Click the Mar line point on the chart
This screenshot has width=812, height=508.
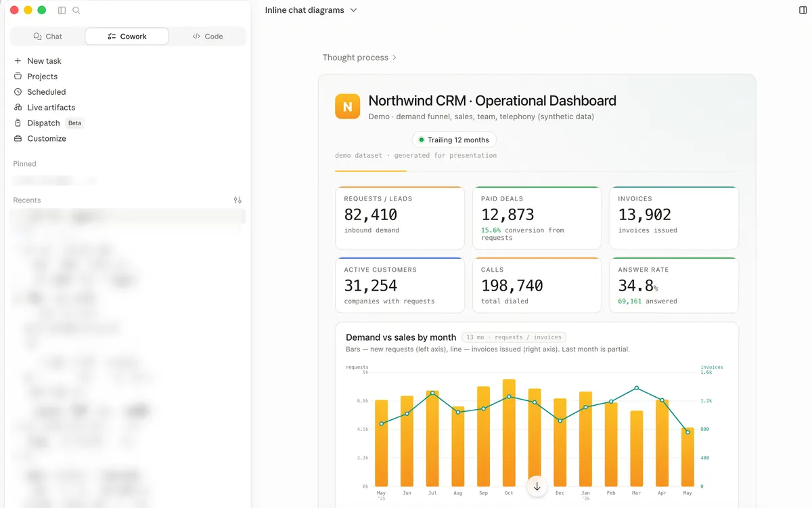point(637,388)
